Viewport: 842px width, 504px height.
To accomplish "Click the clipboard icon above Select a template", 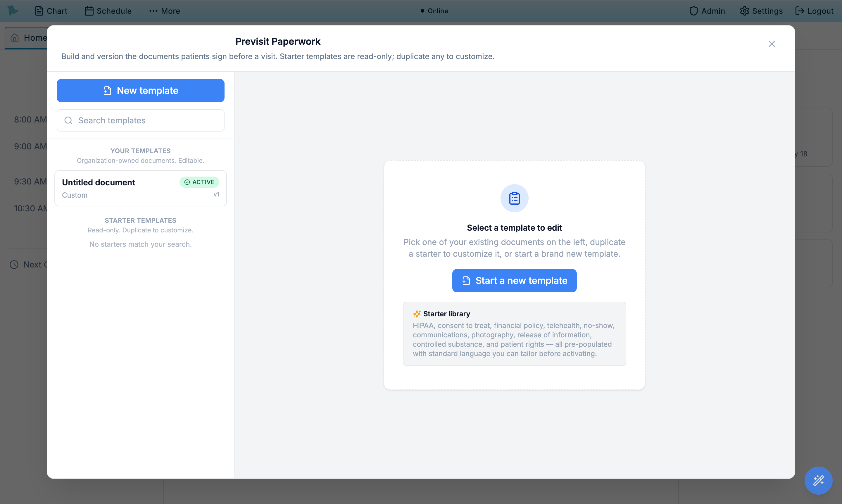I will (514, 198).
